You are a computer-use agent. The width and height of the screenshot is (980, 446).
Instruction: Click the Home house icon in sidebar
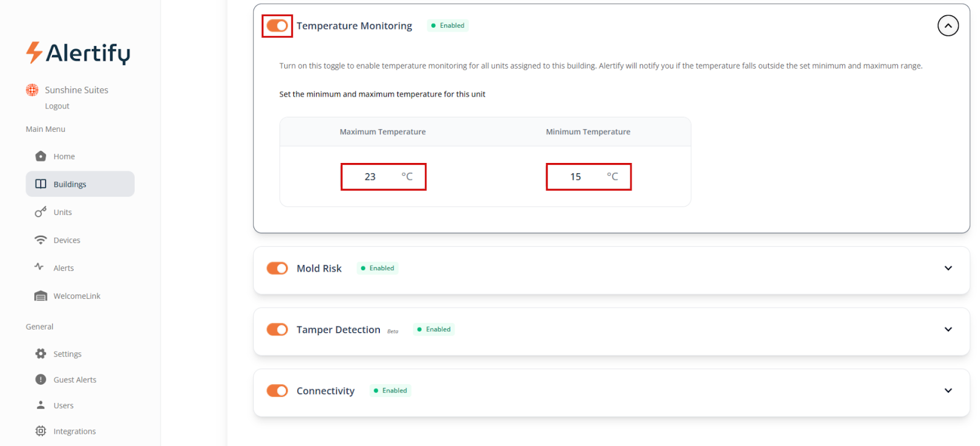point(41,156)
